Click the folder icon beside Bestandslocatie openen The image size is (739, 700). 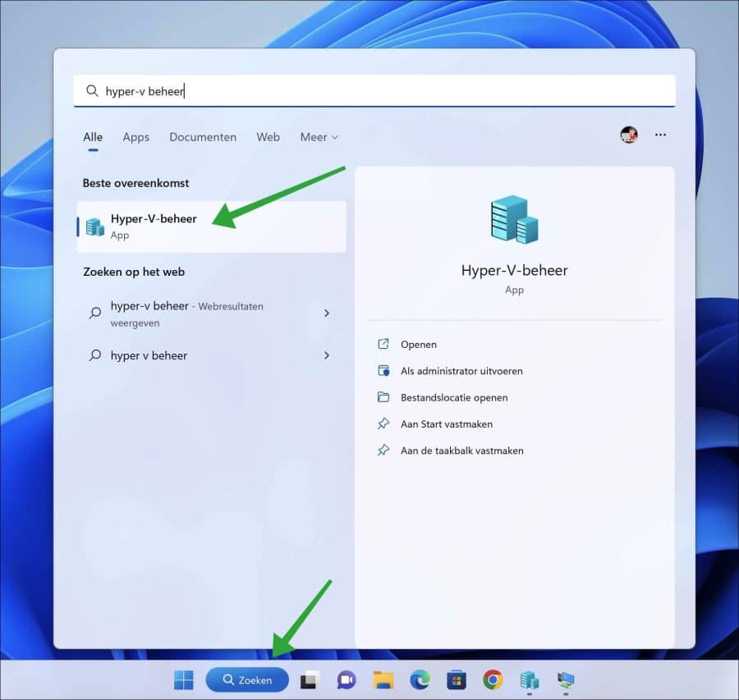click(x=383, y=397)
